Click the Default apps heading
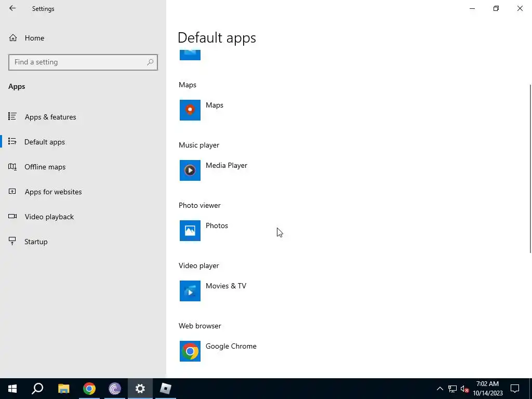Viewport: 532px width, 399px height. point(217,37)
